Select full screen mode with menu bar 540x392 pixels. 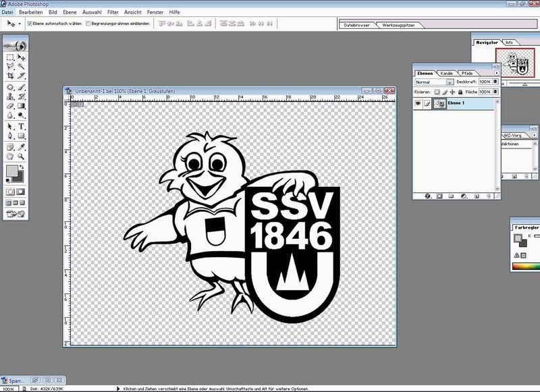pyautogui.click(x=16, y=202)
